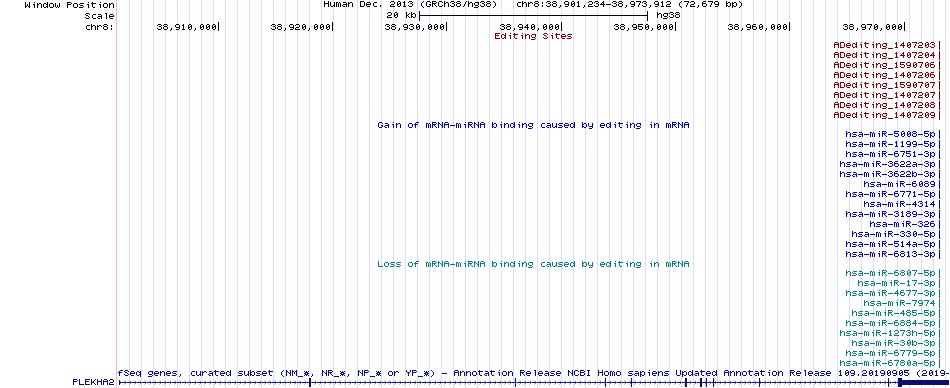Open hsa-miR-6807-5p loss item
The height and width of the screenshot is (388, 950).
tap(891, 273)
